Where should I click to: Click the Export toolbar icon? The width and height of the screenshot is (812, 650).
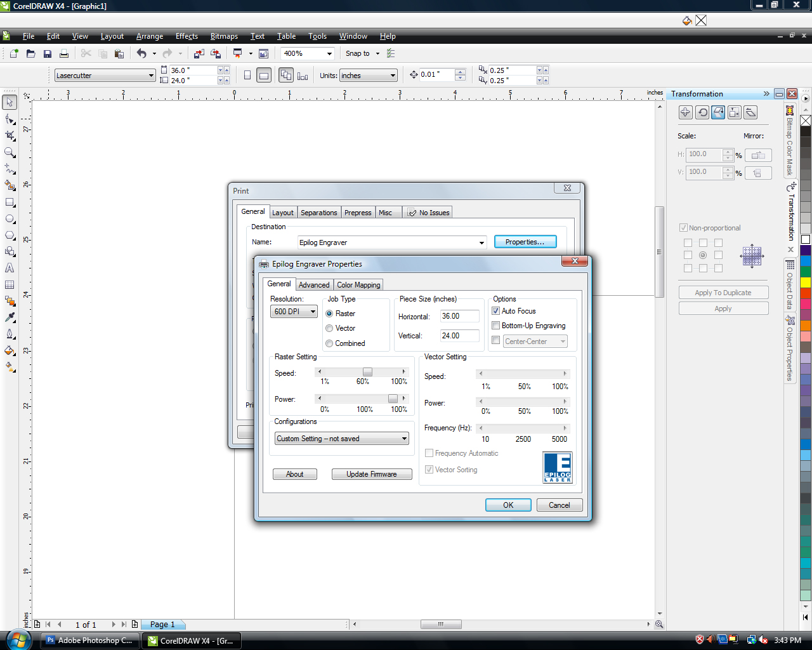tap(216, 53)
